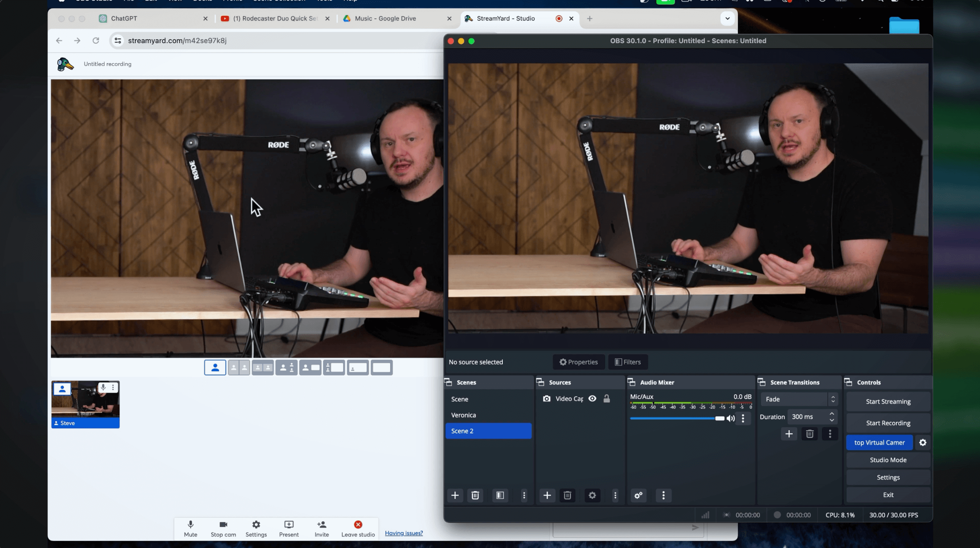980x548 pixels.
Task: Open the Fade transition dropdown
Action: pos(799,399)
